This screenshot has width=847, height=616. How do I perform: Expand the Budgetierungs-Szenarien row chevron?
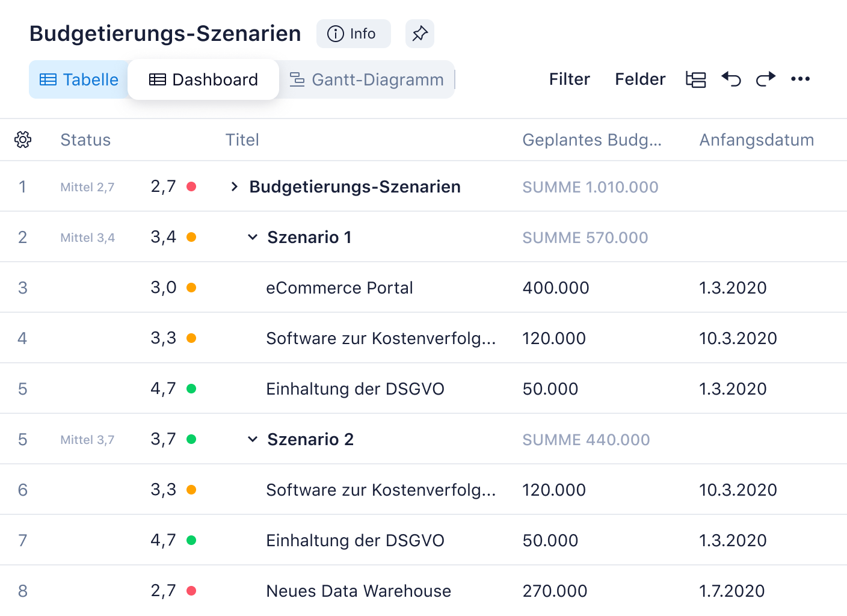235,187
